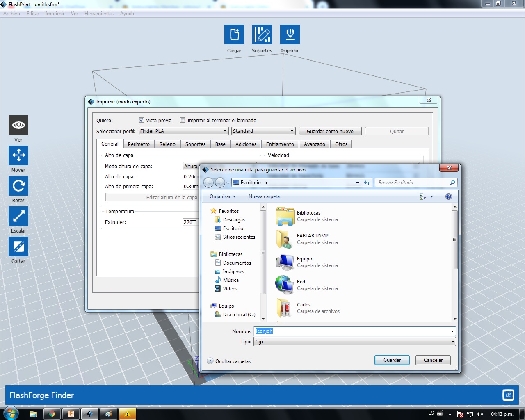The image size is (525, 420).
Task: Open the Ayuda menu
Action: pos(127,14)
